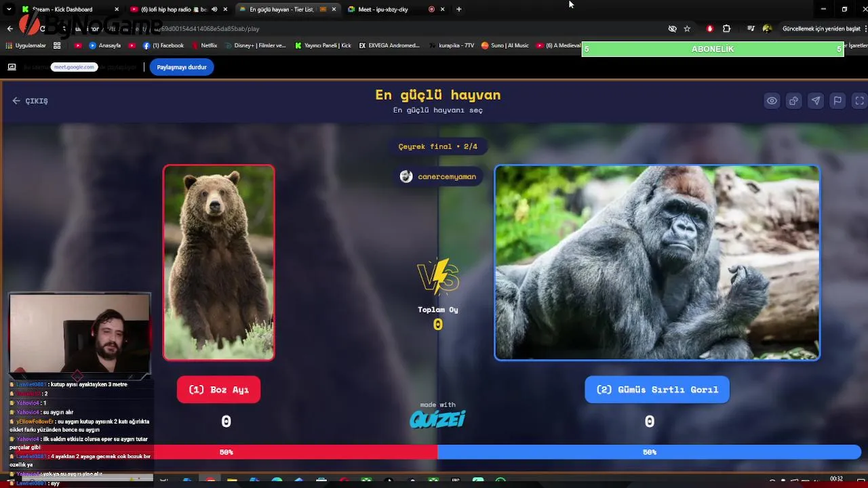
Task: Click the browser back arrow
Action: pyautogui.click(x=9, y=28)
